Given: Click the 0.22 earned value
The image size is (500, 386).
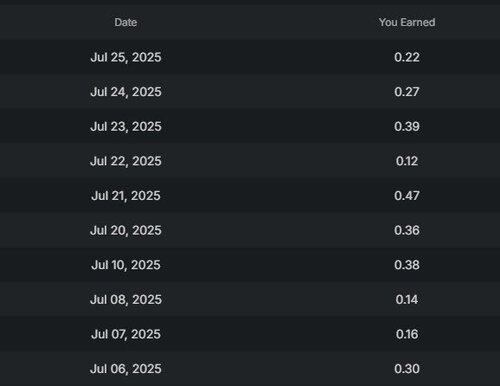Looking at the screenshot, I should coord(407,57).
